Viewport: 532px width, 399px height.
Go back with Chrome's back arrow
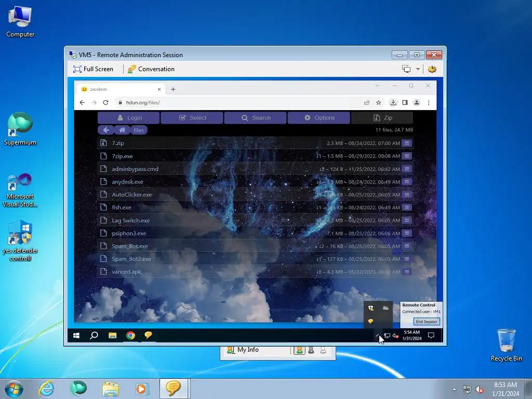[x=82, y=102]
